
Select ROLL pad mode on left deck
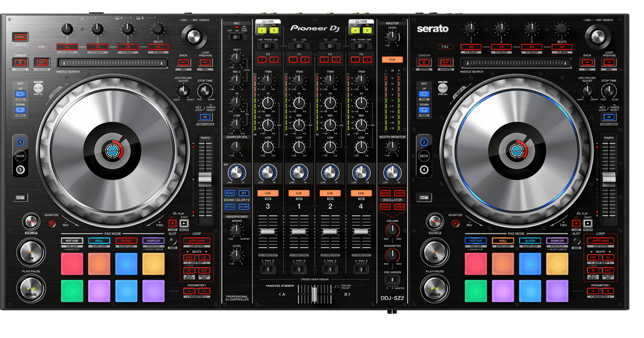[x=99, y=241]
